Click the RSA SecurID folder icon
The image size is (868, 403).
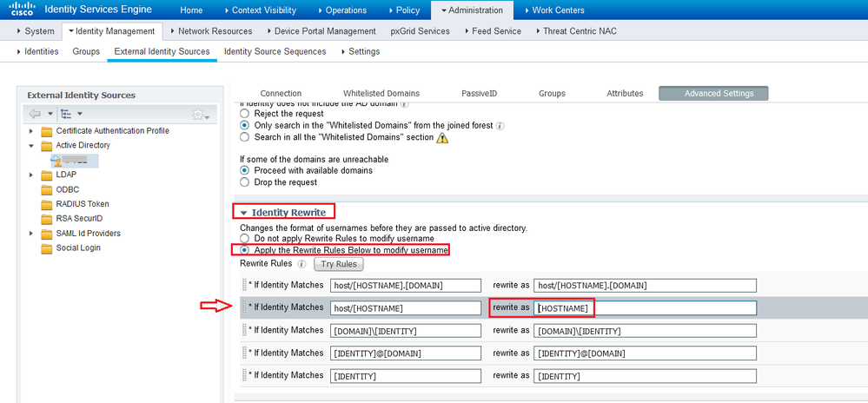47,219
